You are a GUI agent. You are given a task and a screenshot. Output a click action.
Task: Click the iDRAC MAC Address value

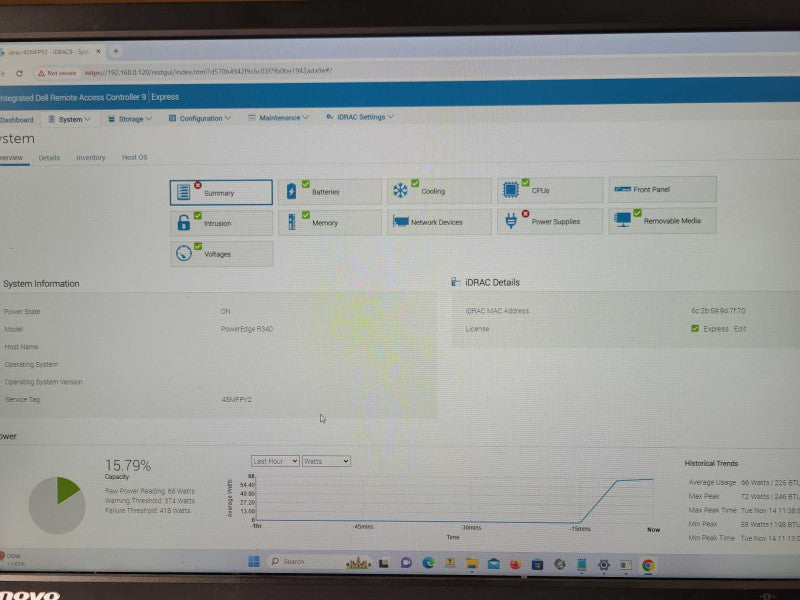[718, 310]
